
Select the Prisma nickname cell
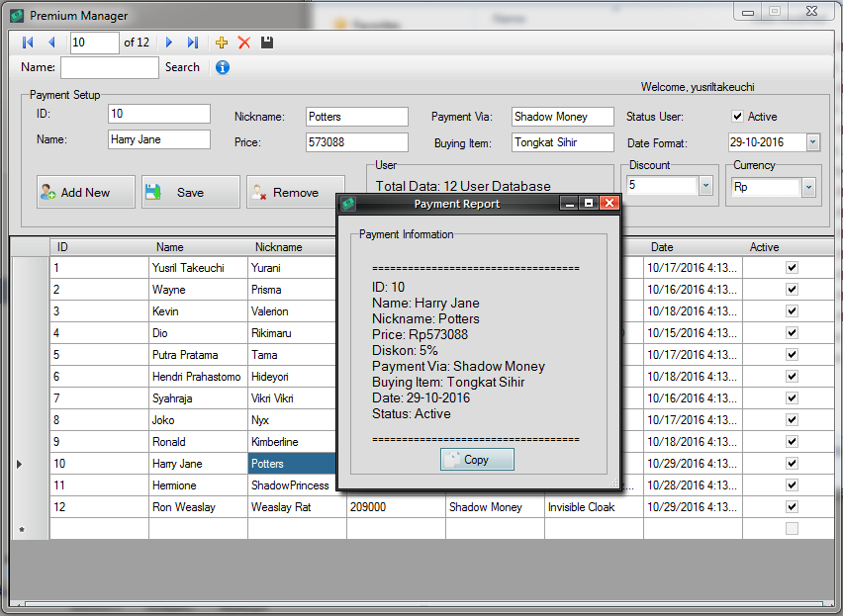click(x=293, y=290)
